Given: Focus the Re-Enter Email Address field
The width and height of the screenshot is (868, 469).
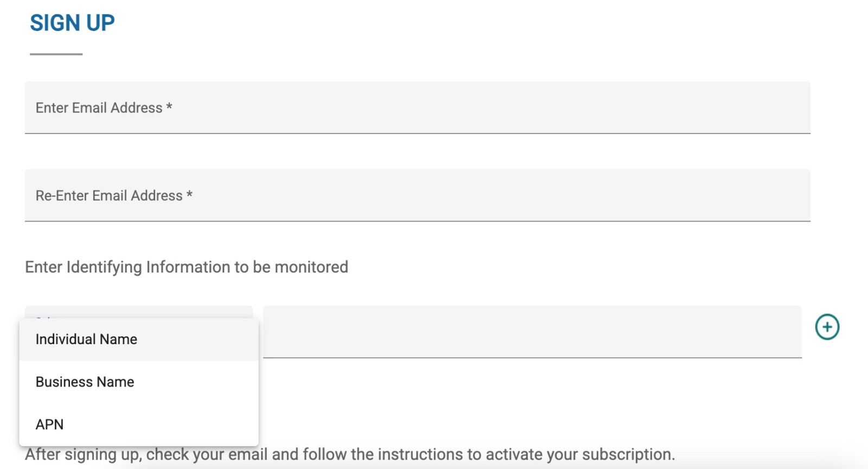Looking at the screenshot, I should (x=417, y=195).
